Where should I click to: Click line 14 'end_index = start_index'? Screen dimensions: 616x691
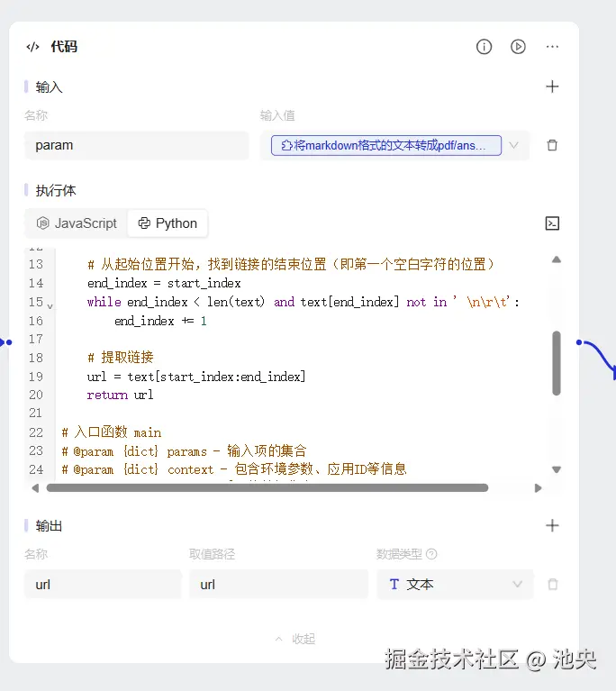(164, 283)
